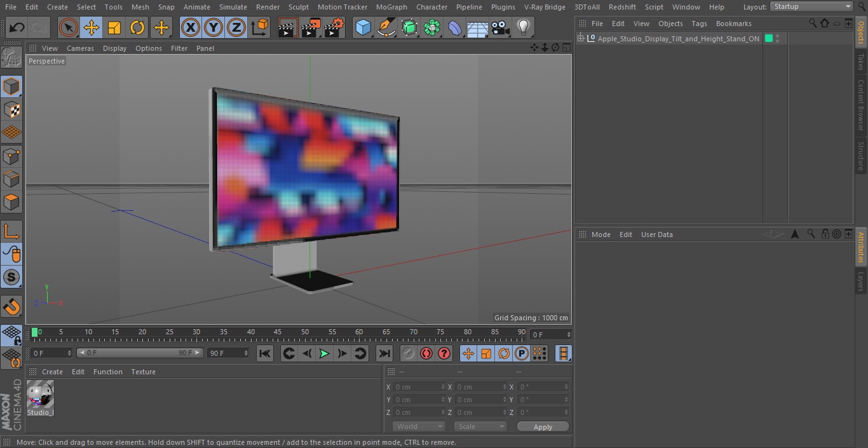Open Objects panel Tags menu
The height and width of the screenshot is (448, 868).
click(x=699, y=24)
